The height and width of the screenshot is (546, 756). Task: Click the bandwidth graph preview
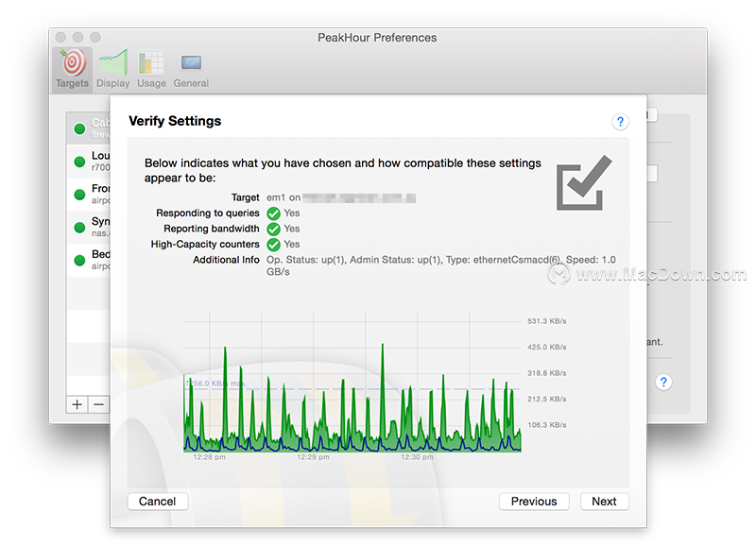tap(352, 382)
